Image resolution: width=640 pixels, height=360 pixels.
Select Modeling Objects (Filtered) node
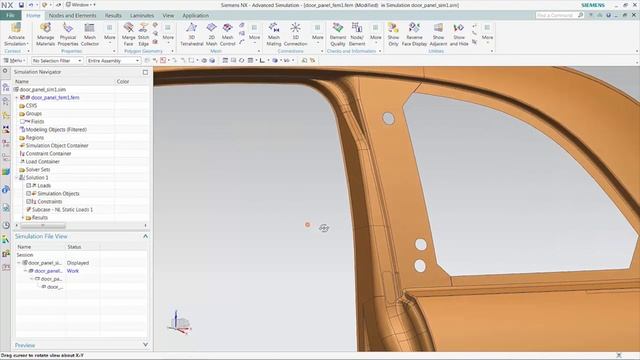tap(53, 129)
